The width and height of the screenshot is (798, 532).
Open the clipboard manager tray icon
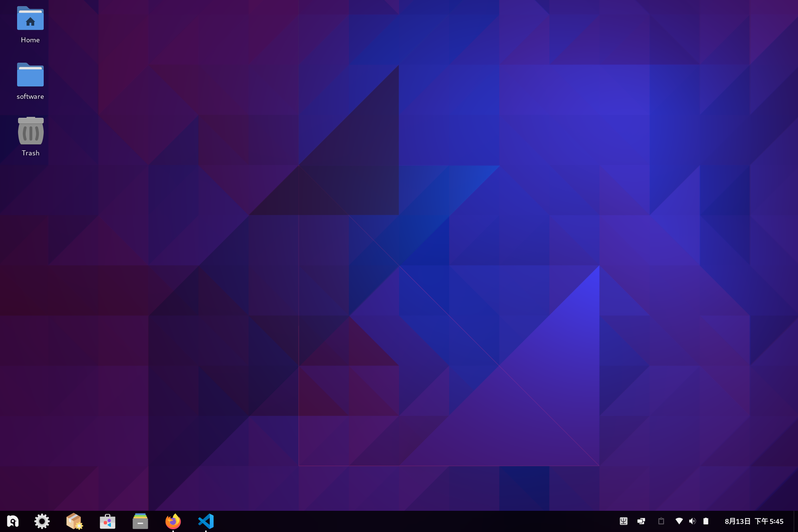tap(661, 521)
